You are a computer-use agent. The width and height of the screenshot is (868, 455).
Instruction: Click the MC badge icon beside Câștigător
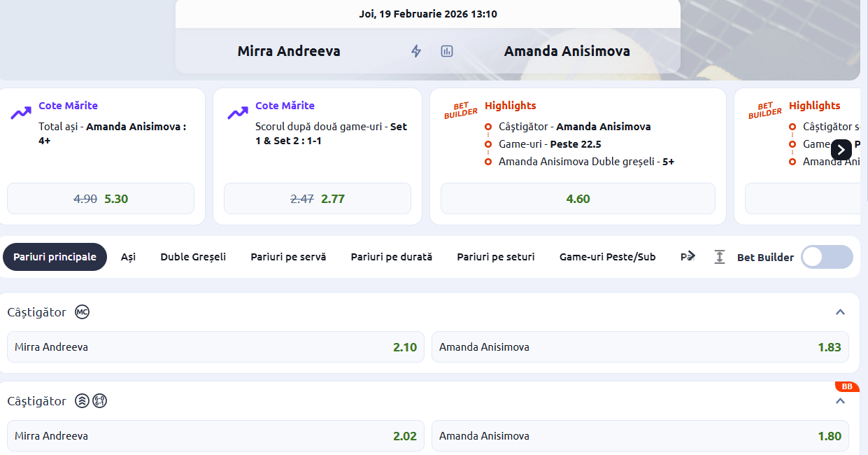click(83, 312)
